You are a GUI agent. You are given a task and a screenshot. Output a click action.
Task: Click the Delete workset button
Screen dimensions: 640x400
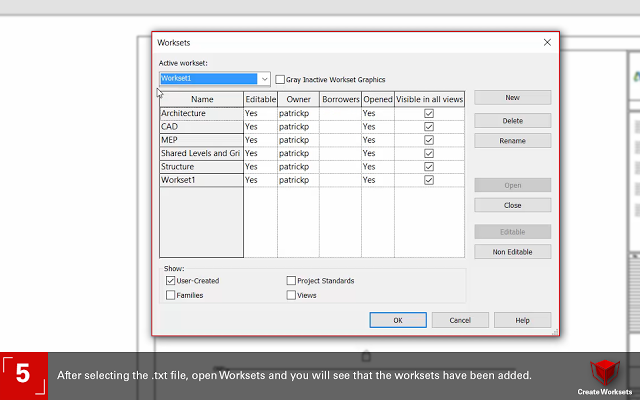(x=513, y=121)
